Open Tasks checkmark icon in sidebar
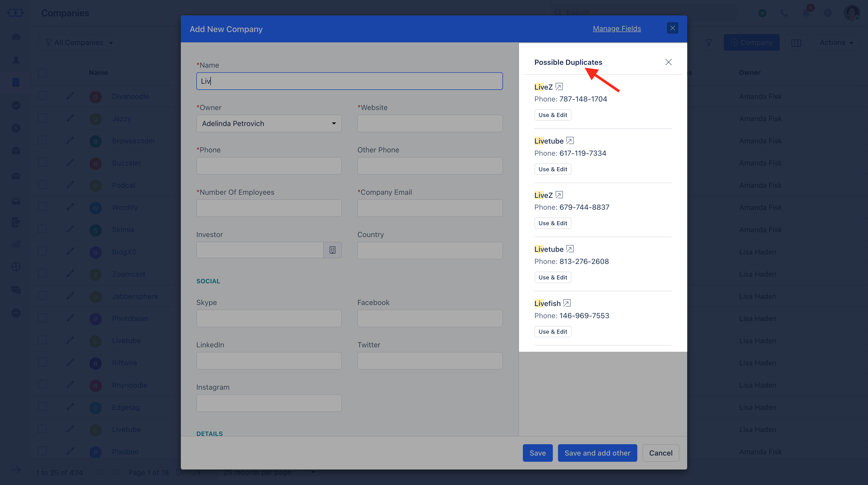The height and width of the screenshot is (485, 868). click(16, 105)
